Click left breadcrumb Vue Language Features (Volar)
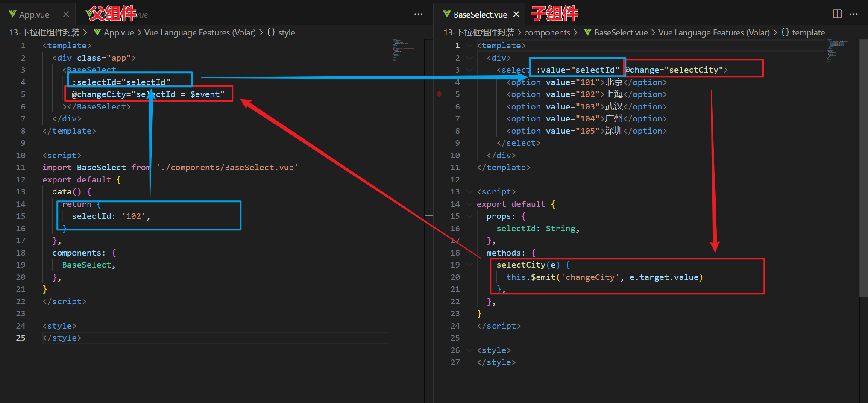The width and height of the screenshot is (868, 403). (x=200, y=32)
